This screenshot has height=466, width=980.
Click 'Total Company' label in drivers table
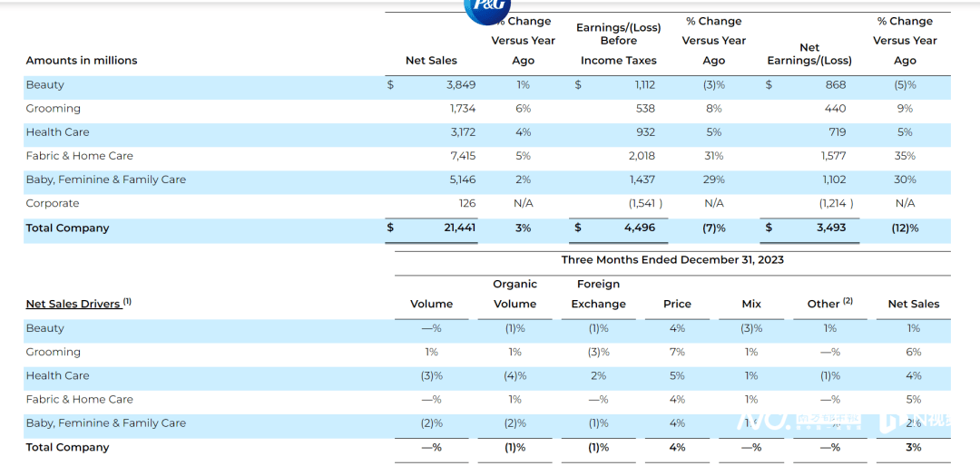pyautogui.click(x=67, y=447)
